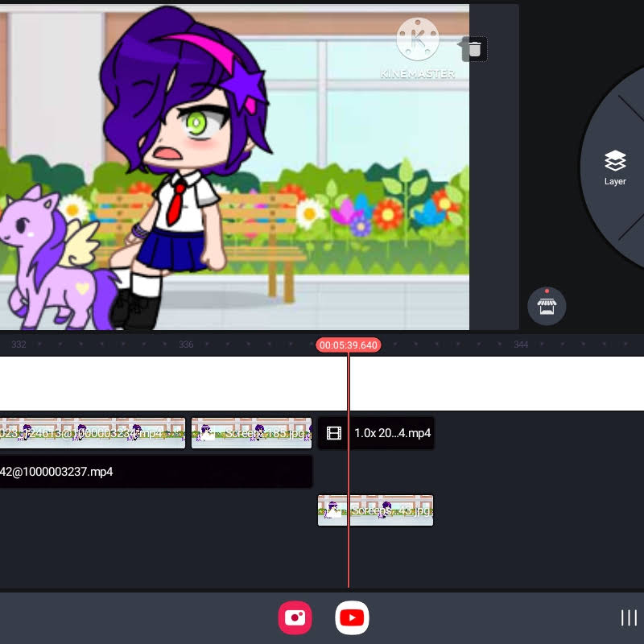
Task: Open the Layer menu
Action: 615,168
